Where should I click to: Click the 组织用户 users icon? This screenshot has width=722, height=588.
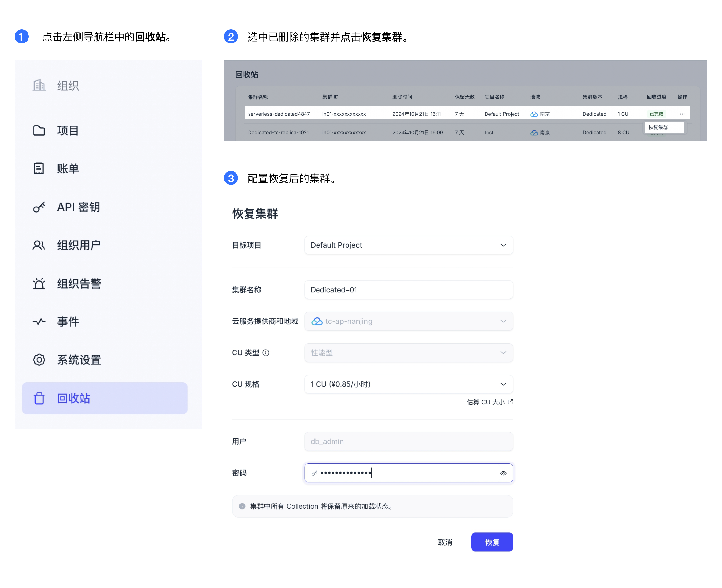tap(39, 245)
